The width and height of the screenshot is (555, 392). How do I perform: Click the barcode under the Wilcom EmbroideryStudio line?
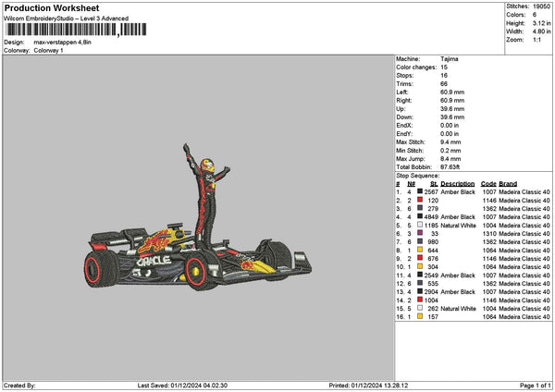coord(76,30)
